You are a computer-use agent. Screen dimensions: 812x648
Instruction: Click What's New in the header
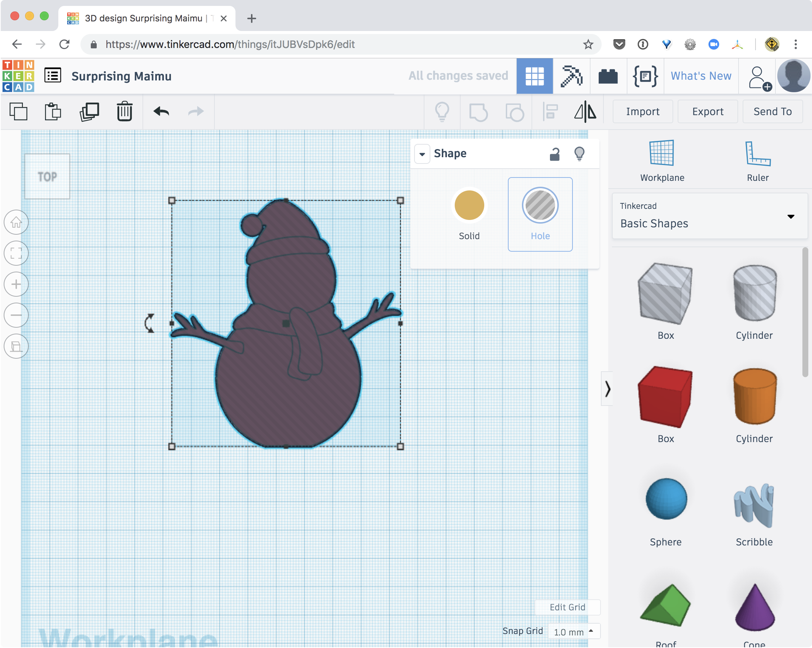click(701, 76)
